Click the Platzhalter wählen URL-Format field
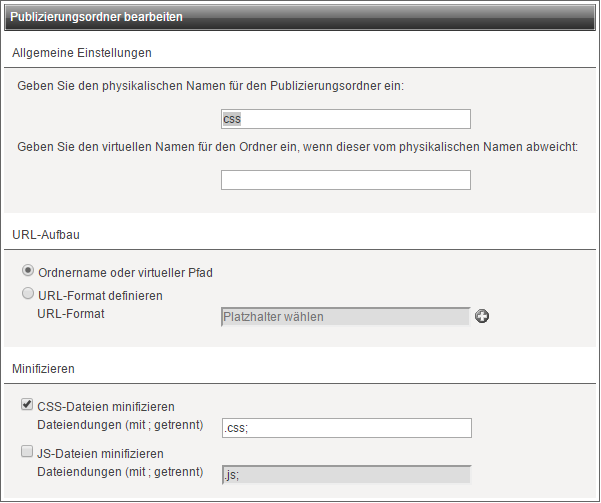The width and height of the screenshot is (601, 503). [346, 317]
